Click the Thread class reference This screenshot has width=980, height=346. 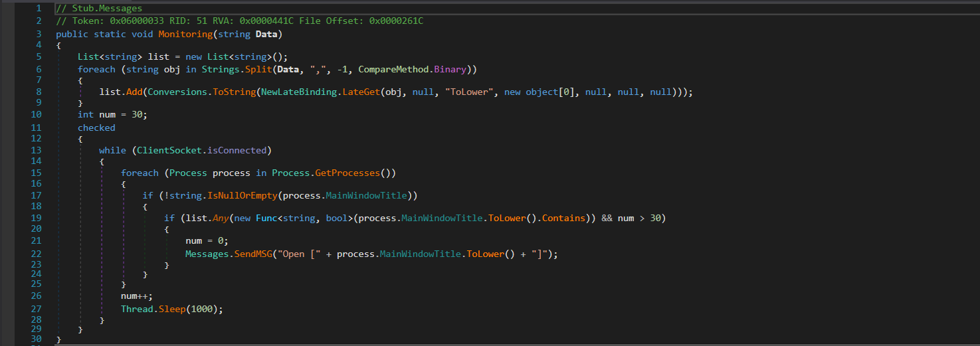click(137, 309)
